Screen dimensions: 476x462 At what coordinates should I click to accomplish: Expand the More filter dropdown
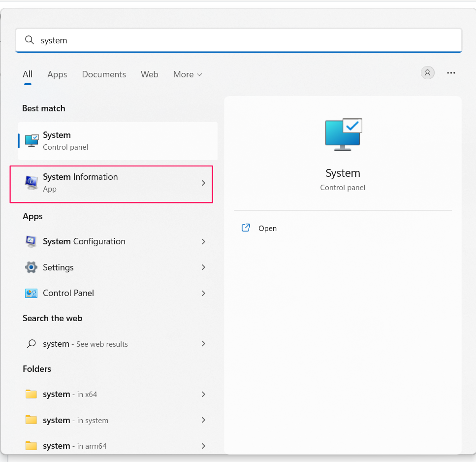188,74
